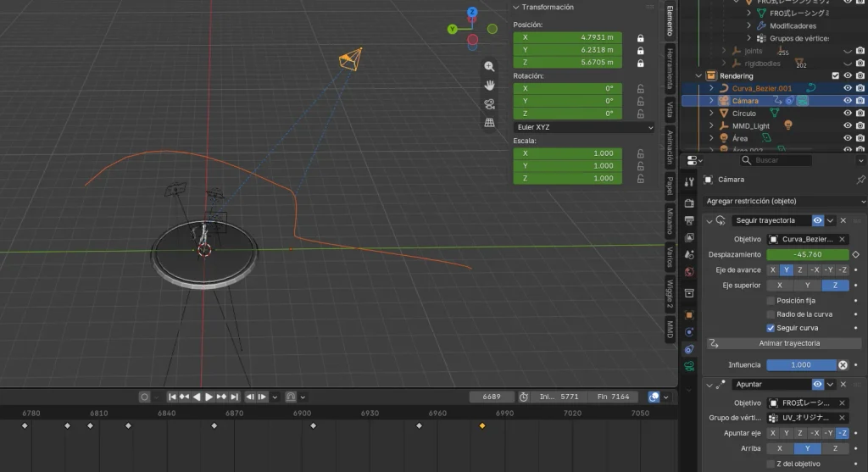The width and height of the screenshot is (868, 472).
Task: Play animation in reverse
Action: [x=197, y=397]
